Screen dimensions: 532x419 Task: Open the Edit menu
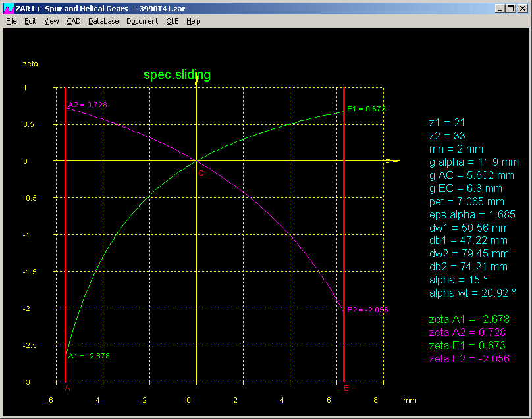[x=30, y=21]
